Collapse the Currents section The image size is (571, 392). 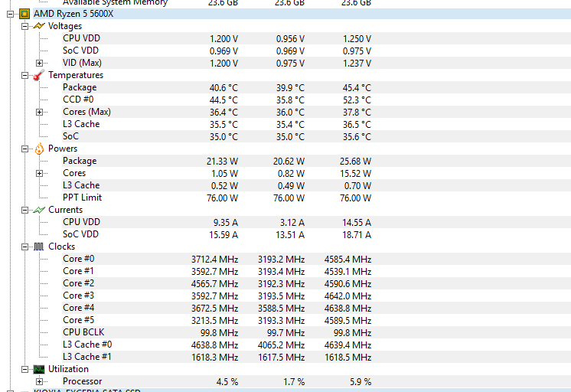[24, 211]
